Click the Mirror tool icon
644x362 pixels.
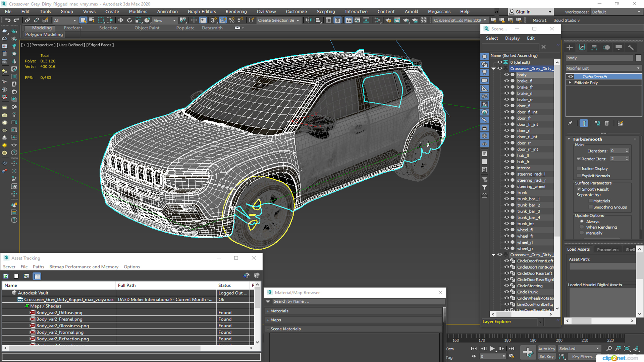click(308, 20)
